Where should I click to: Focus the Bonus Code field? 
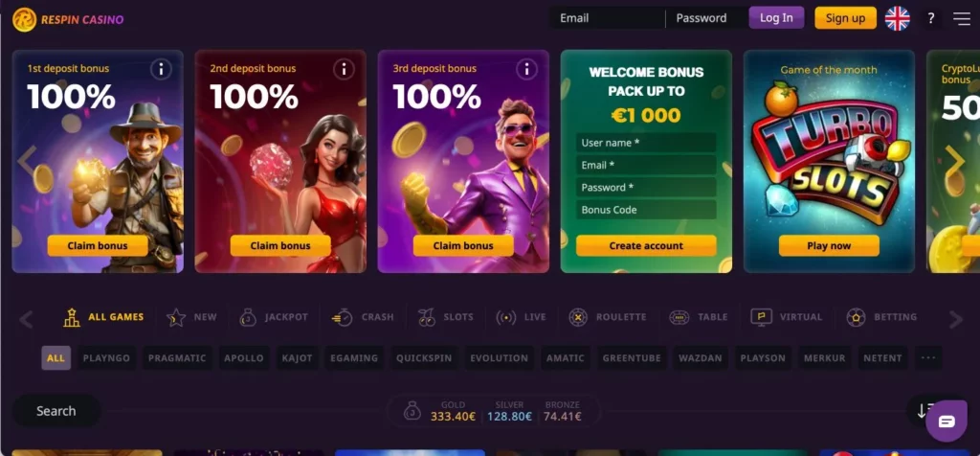pyautogui.click(x=646, y=210)
